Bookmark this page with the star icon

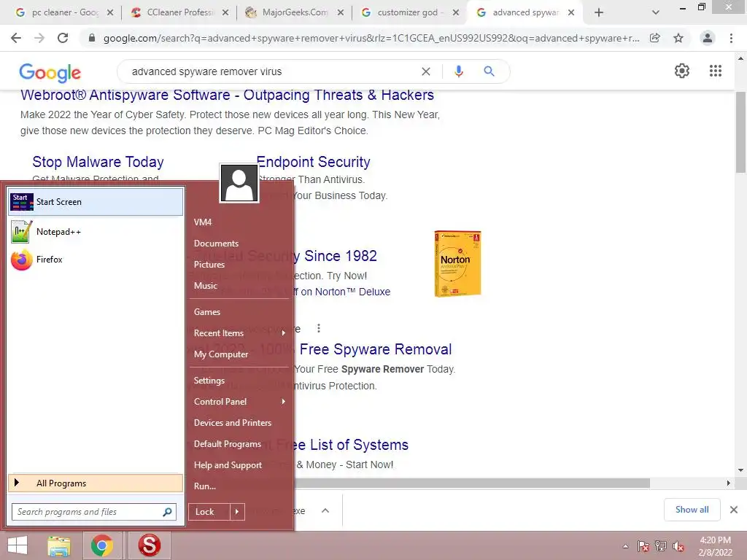(x=678, y=38)
